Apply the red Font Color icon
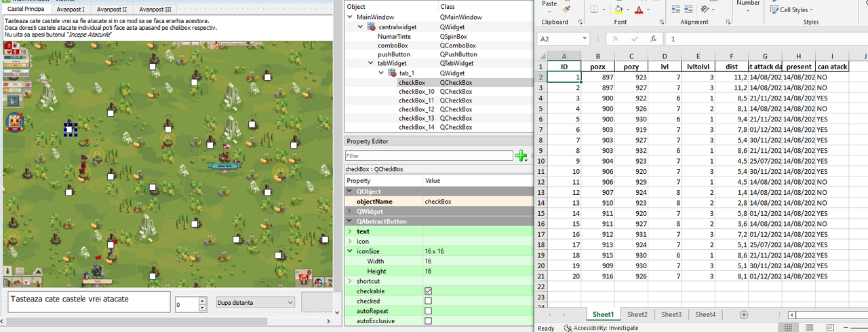 pos(639,10)
